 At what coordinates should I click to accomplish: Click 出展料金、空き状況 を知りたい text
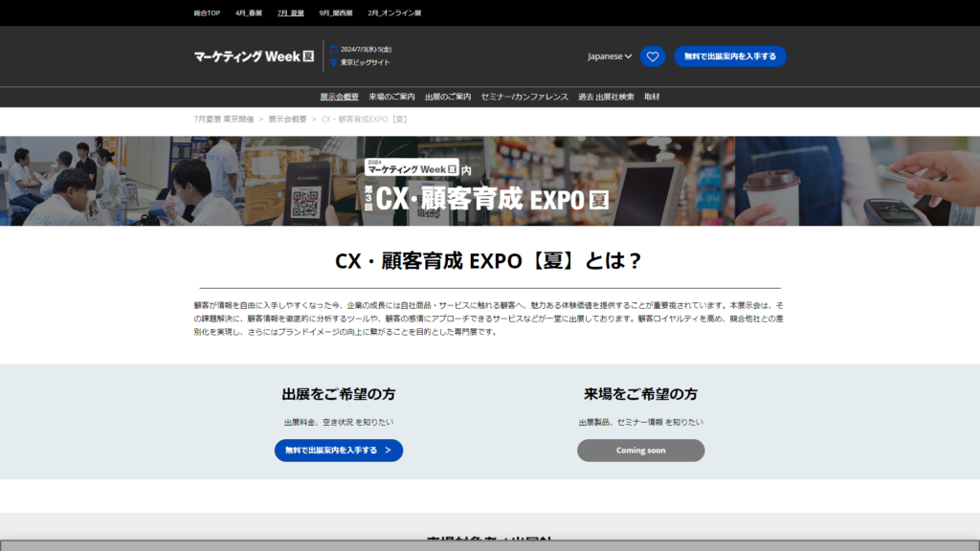(339, 422)
